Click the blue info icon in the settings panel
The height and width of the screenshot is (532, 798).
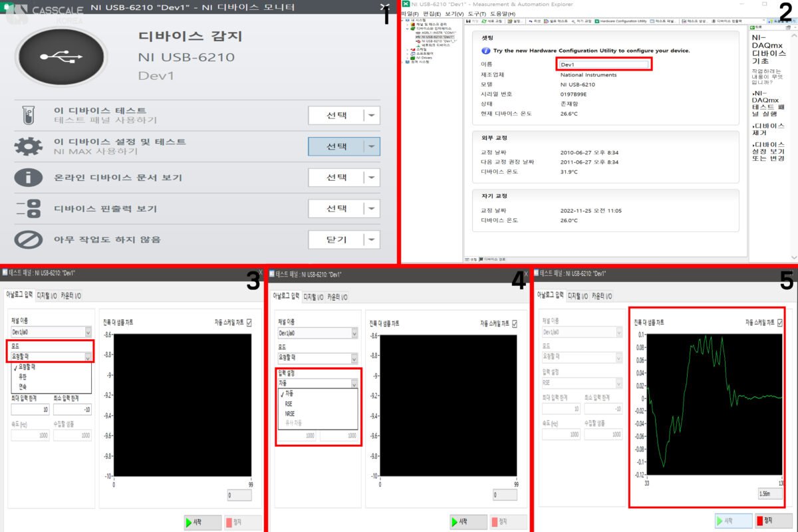coord(486,51)
